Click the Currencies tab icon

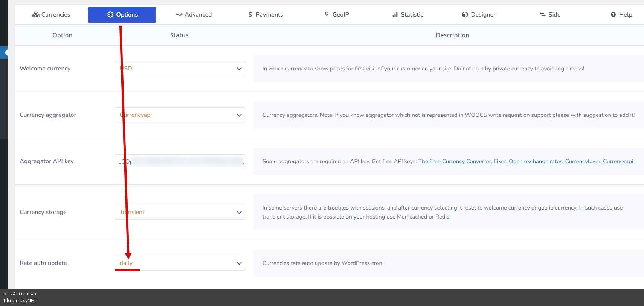[36, 15]
